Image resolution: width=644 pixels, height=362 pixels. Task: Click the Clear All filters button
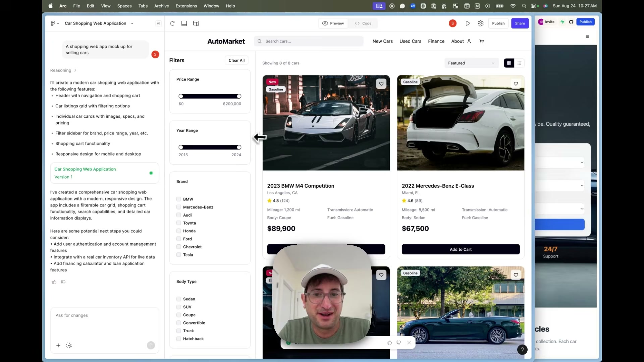coord(236,60)
